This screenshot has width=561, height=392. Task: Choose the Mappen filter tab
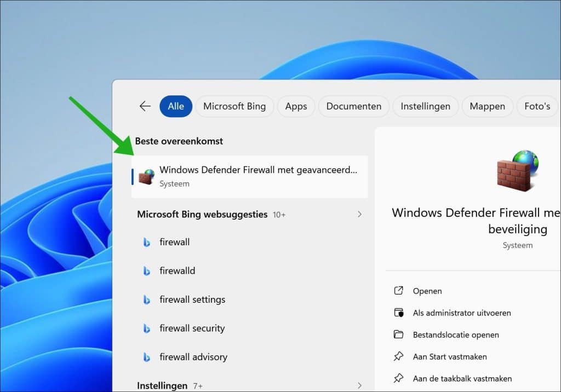[487, 106]
